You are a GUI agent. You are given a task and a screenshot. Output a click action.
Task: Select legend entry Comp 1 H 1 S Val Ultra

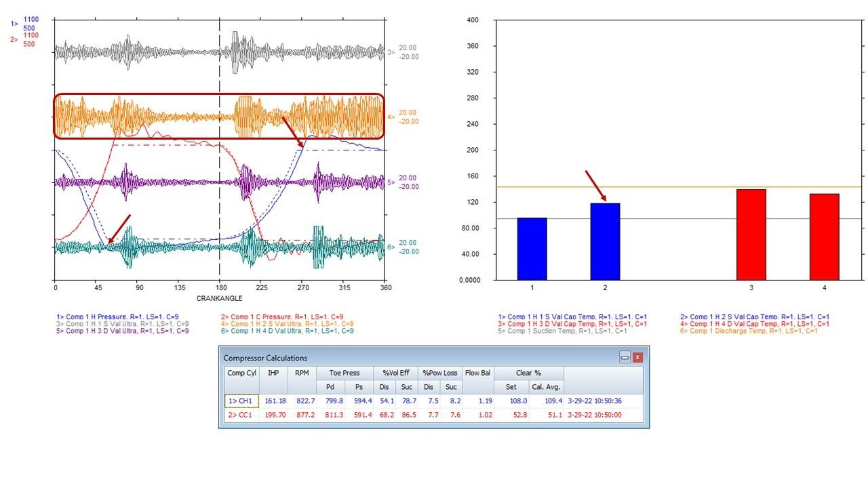pyautogui.click(x=123, y=324)
